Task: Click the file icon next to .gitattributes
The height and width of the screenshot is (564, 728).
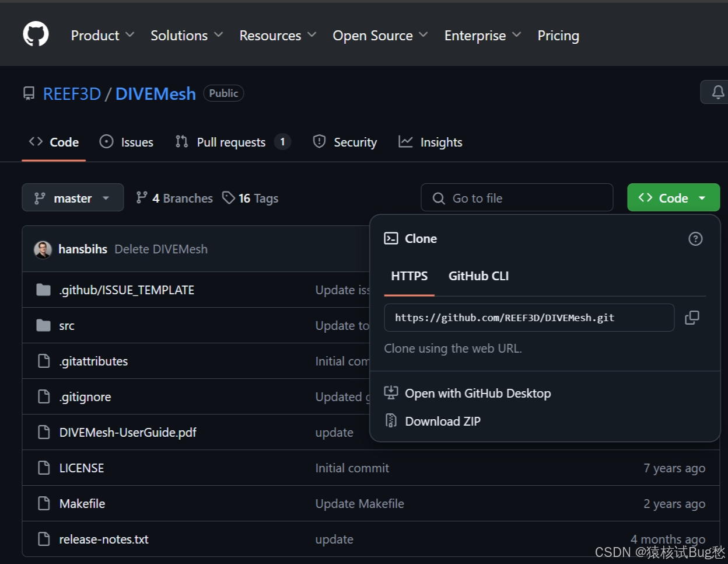Action: coord(44,361)
